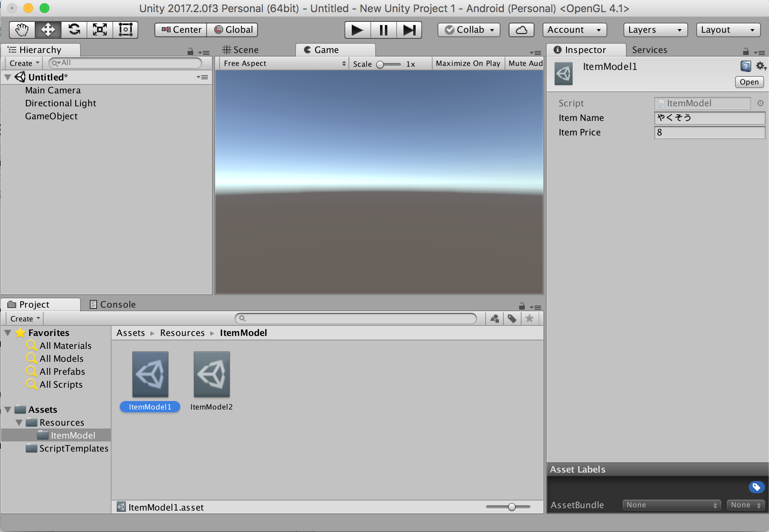Screen dimensions: 769x532
Task: Select the ItemModel2 asset thumbnail
Action: (x=211, y=374)
